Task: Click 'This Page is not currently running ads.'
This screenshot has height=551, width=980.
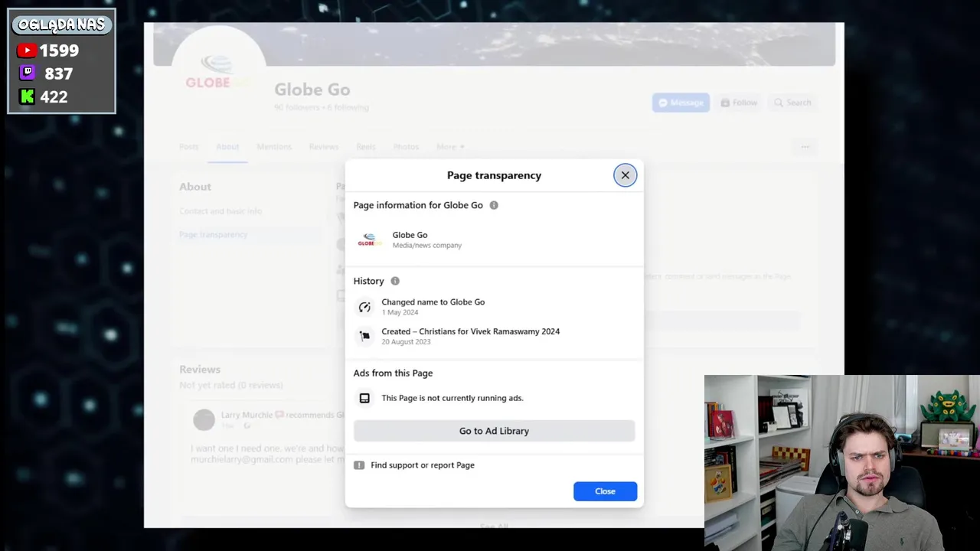Action: pos(452,398)
